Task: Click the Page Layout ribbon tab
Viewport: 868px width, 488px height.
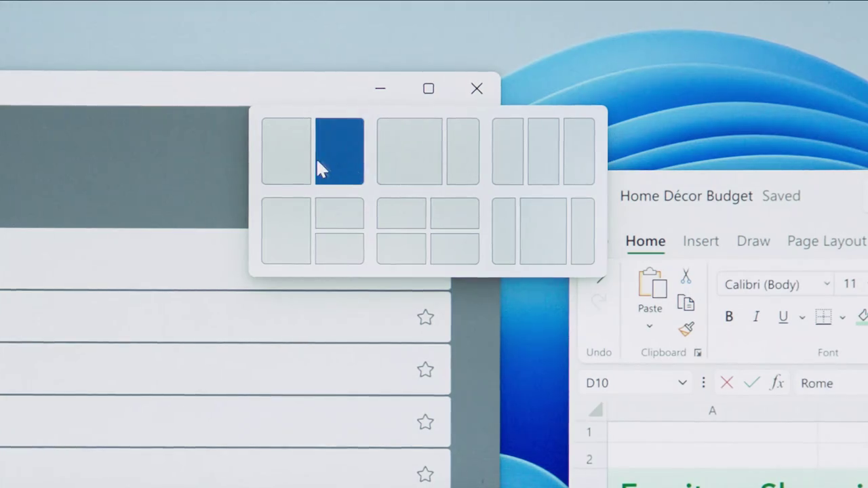Action: [x=827, y=241]
